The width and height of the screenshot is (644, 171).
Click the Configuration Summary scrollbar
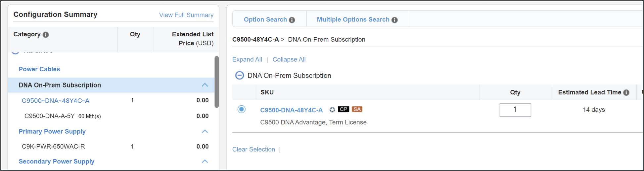(216, 82)
